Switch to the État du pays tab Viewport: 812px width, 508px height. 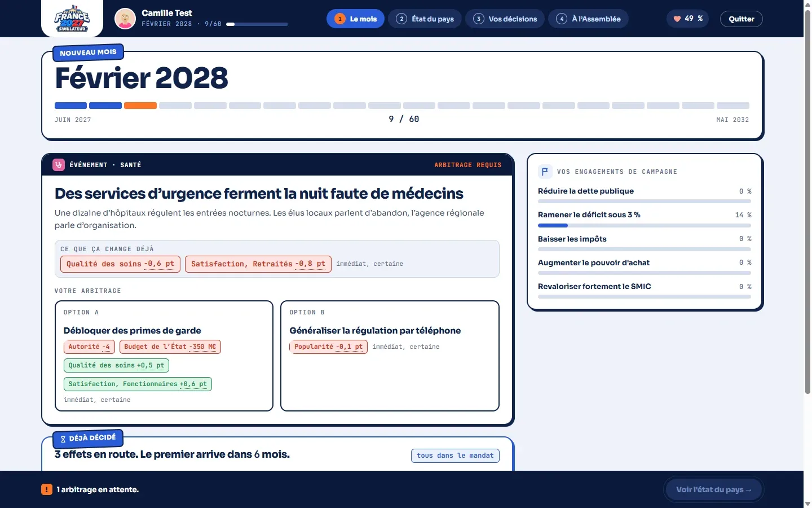tap(425, 19)
